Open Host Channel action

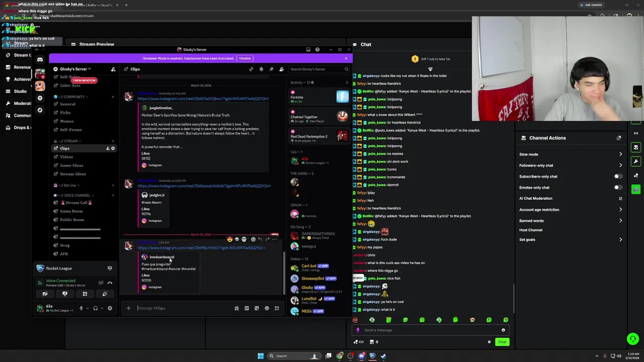click(x=531, y=230)
